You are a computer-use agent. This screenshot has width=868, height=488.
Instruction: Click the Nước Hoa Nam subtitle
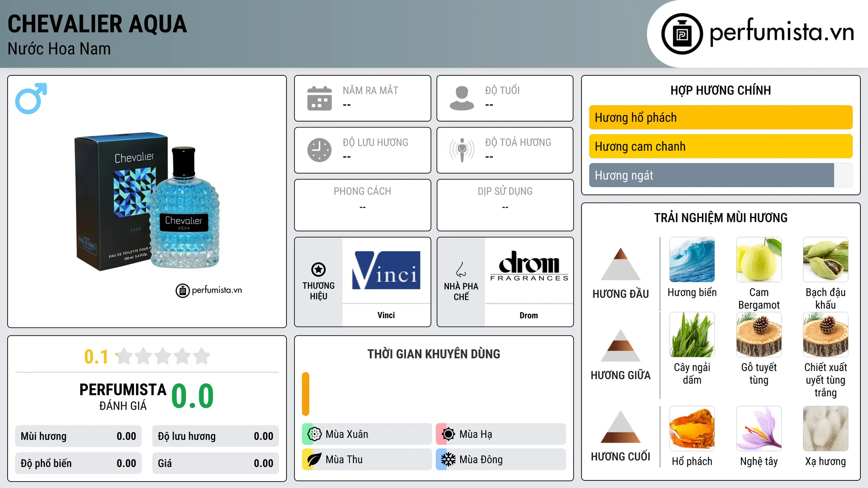click(x=59, y=49)
